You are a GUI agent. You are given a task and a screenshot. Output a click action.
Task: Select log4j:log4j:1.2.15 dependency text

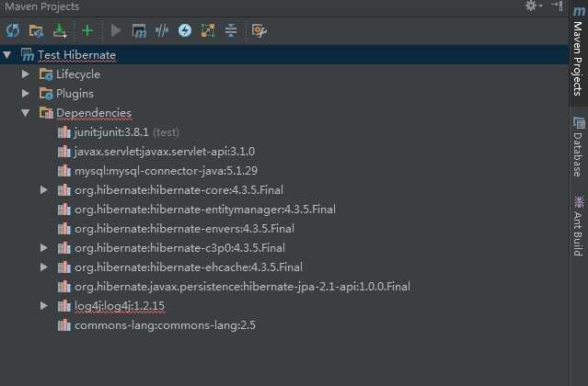(x=120, y=306)
